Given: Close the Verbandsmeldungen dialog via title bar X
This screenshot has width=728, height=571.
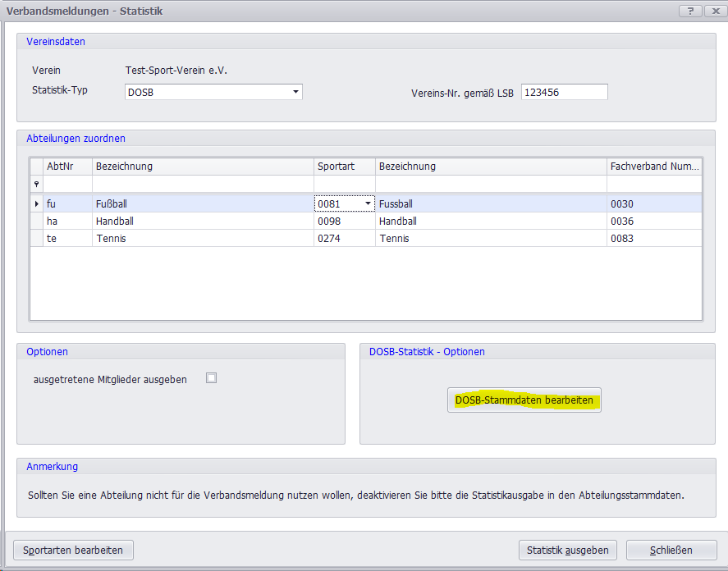Looking at the screenshot, I should pyautogui.click(x=717, y=10).
